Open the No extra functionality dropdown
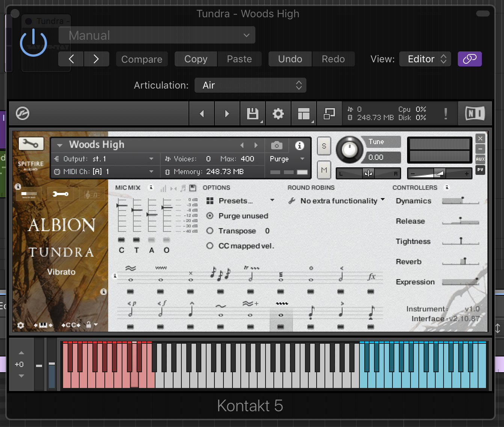This screenshot has width=504, height=427. click(337, 201)
